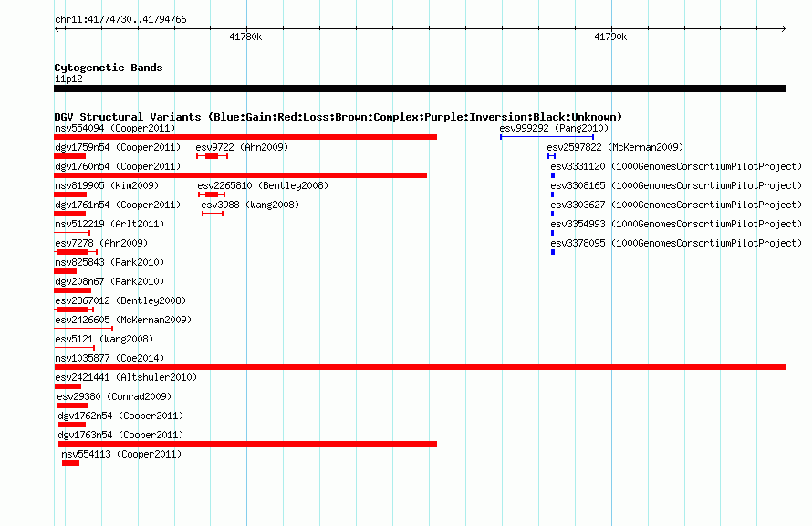Click the nsv825843 (Park2010) label

[109, 262]
